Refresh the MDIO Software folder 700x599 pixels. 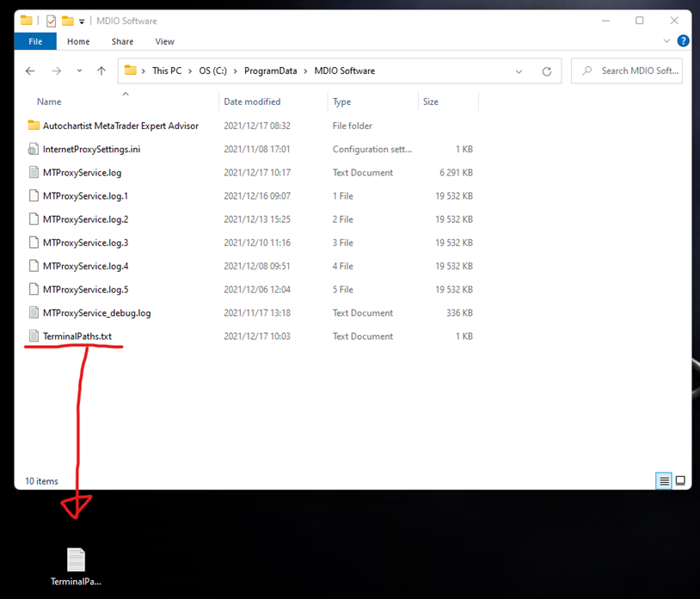(546, 71)
